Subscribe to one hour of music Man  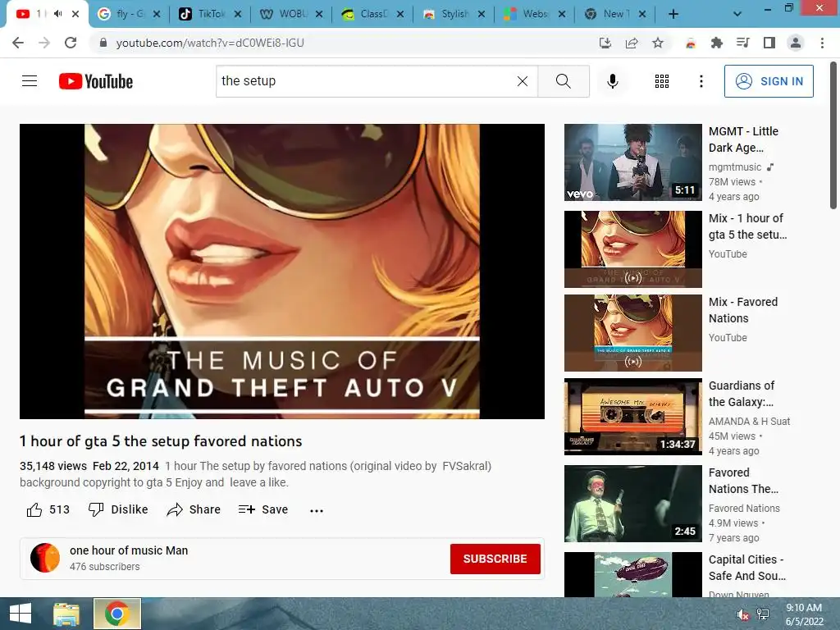pyautogui.click(x=495, y=559)
